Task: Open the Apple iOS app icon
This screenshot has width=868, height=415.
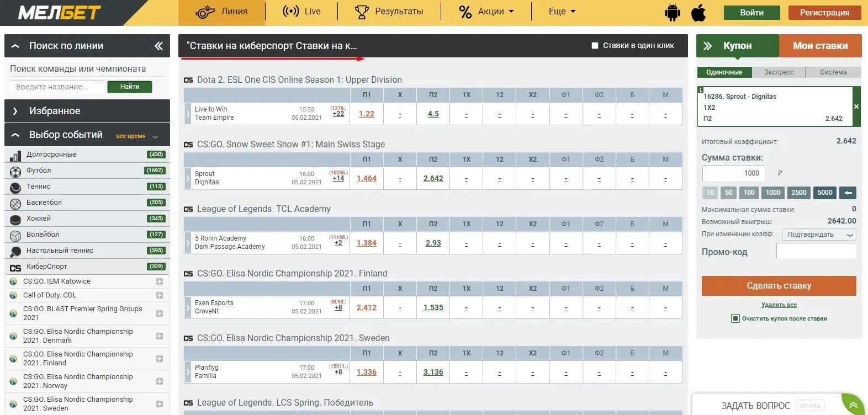Action: (698, 12)
